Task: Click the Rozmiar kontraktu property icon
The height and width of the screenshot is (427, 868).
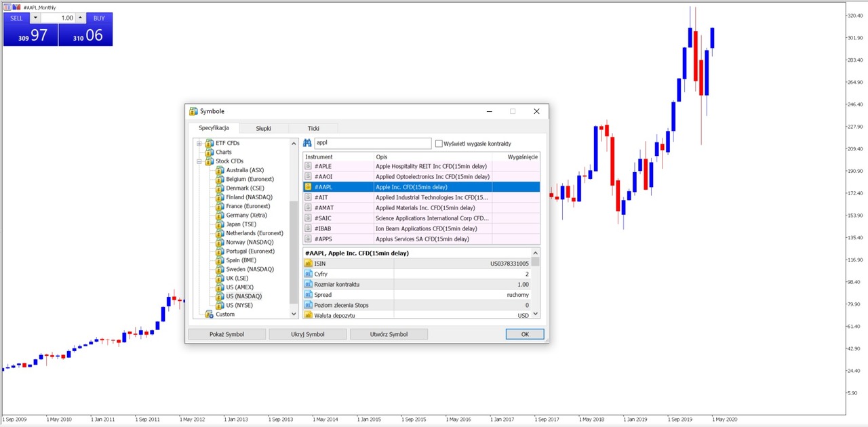Action: click(x=308, y=284)
